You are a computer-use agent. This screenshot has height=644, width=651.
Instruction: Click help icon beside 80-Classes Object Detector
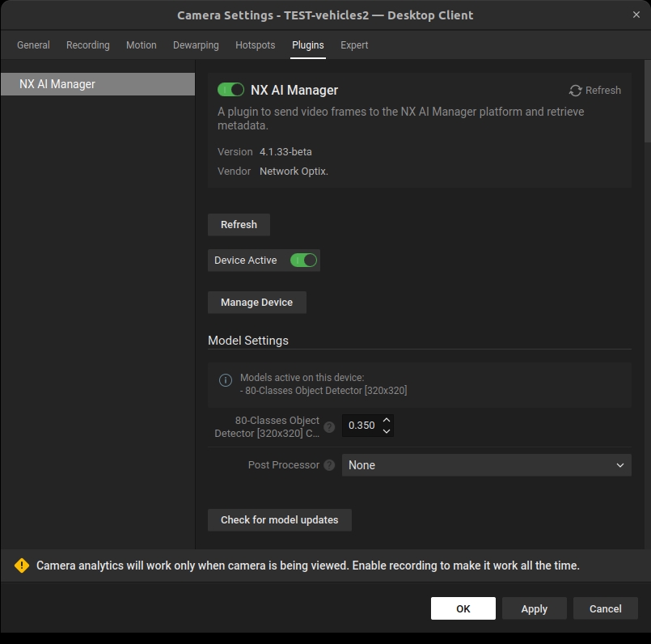[x=329, y=427]
